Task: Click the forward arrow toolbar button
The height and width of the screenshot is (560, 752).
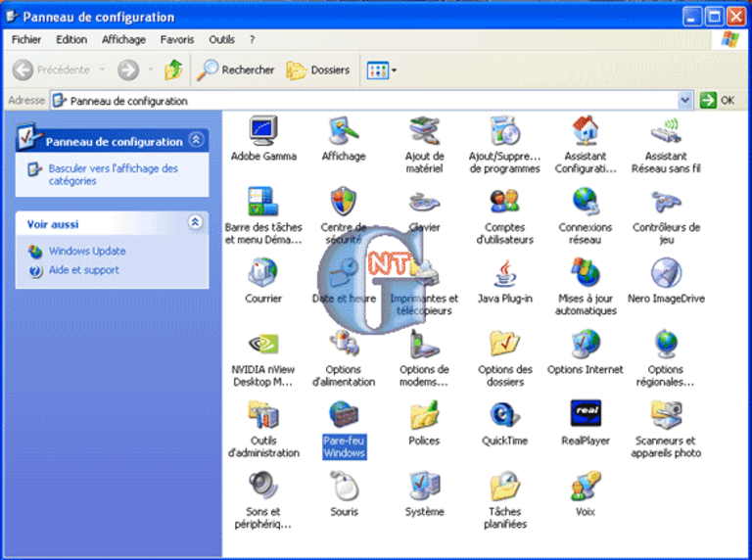Action: 128,70
